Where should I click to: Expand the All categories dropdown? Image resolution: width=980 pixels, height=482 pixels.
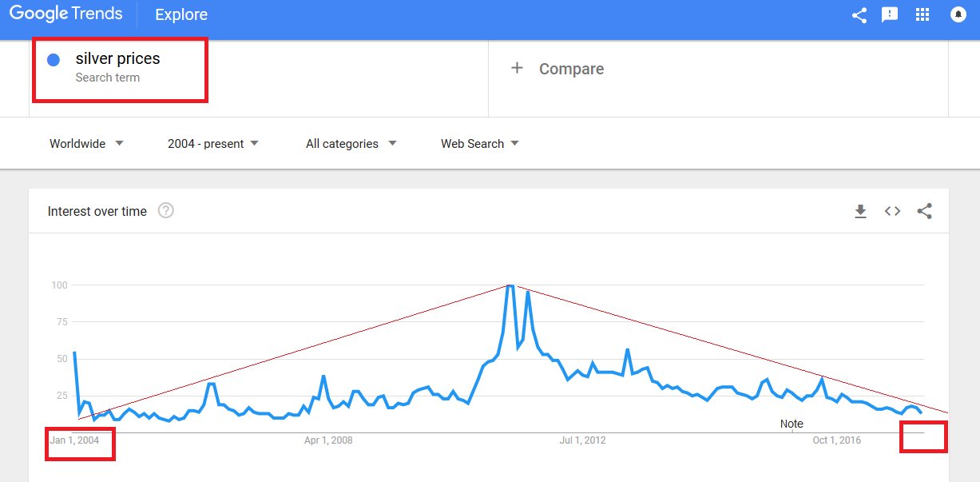click(351, 144)
